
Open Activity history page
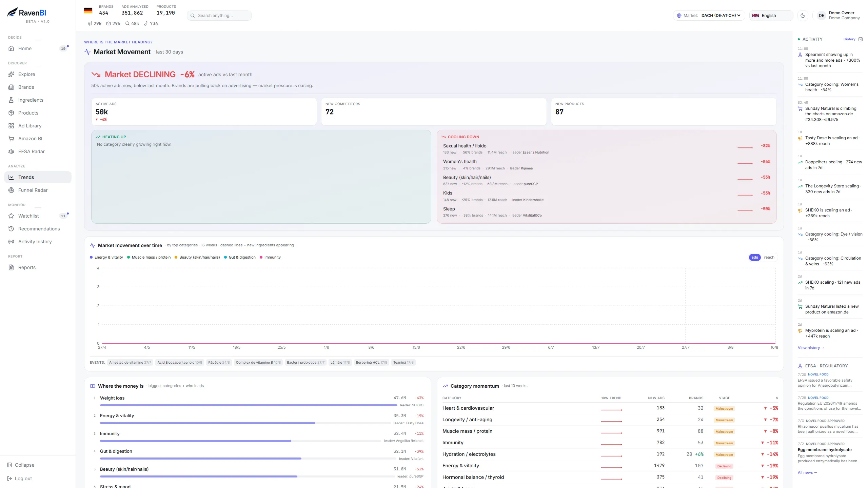tap(38, 242)
